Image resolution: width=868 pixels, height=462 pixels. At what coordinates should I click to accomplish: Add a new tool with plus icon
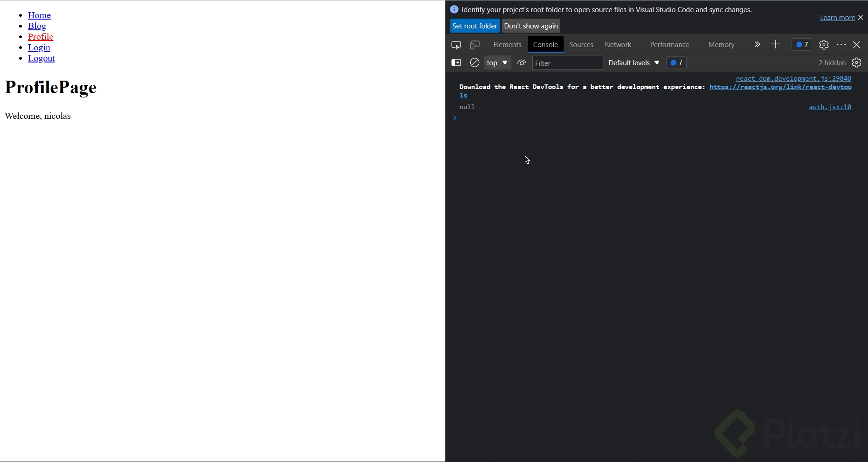point(776,44)
